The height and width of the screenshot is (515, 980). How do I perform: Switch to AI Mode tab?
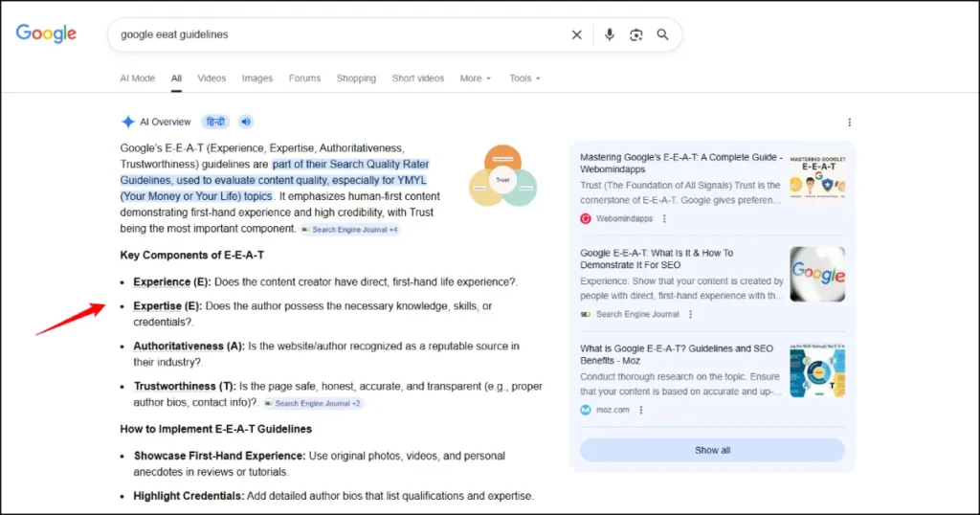(x=138, y=78)
